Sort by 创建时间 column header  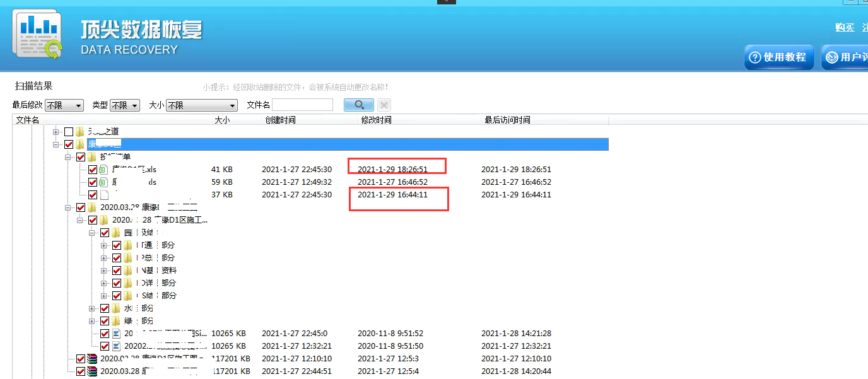(x=280, y=120)
